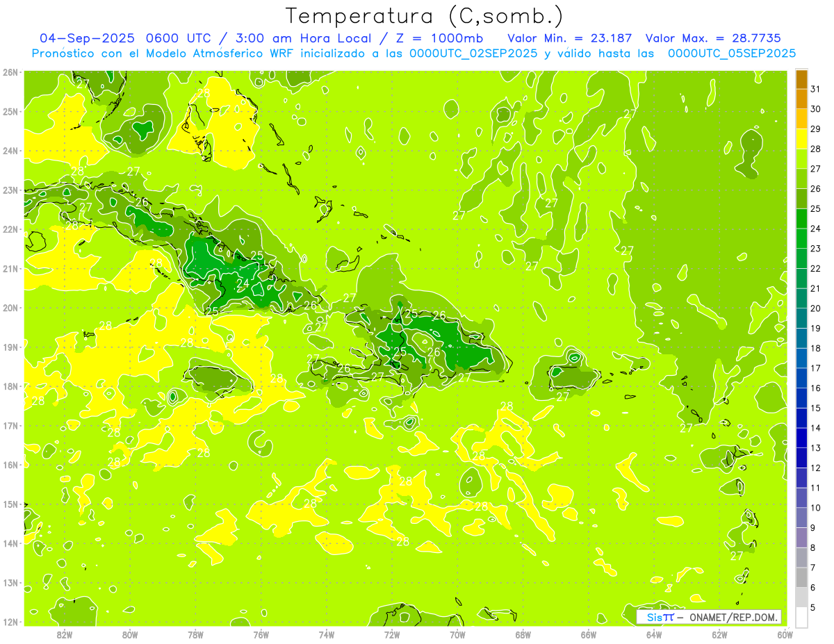Click the 18N latitude axis label
Viewport: 834px width, 644px height.
pos(10,386)
